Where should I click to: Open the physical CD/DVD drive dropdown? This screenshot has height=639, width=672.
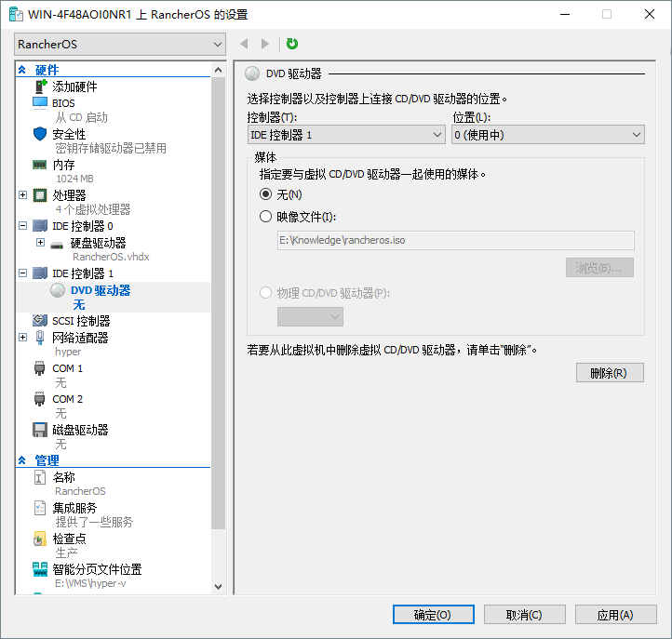pyautogui.click(x=310, y=317)
